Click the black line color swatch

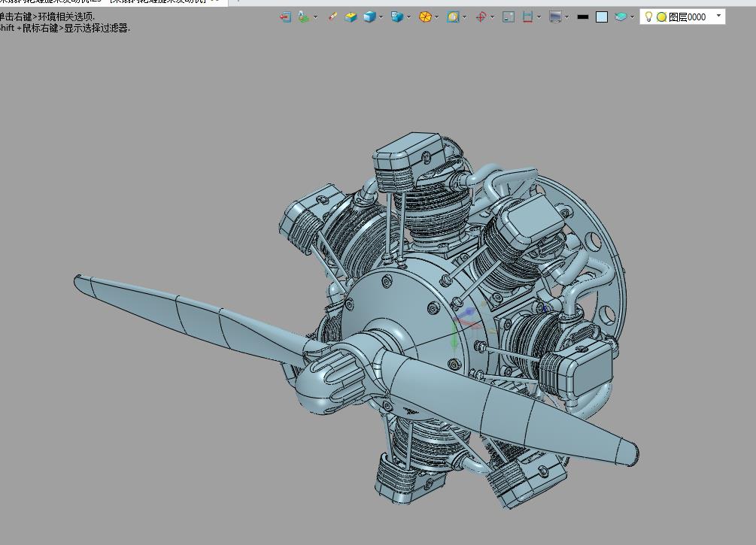tap(583, 17)
